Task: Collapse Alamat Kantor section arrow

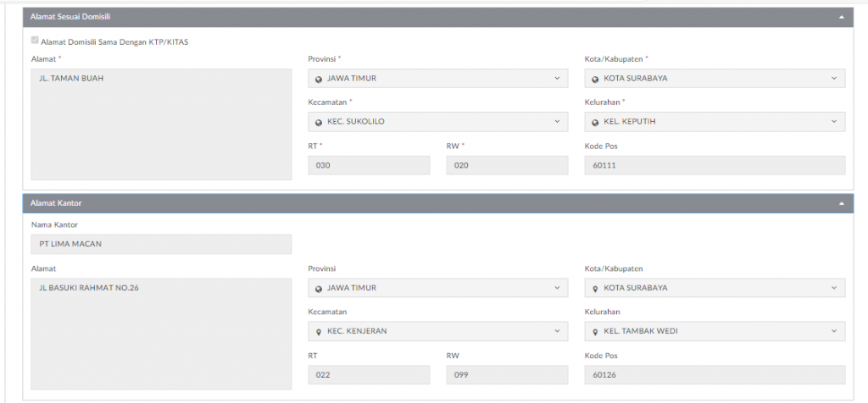Action: [842, 203]
